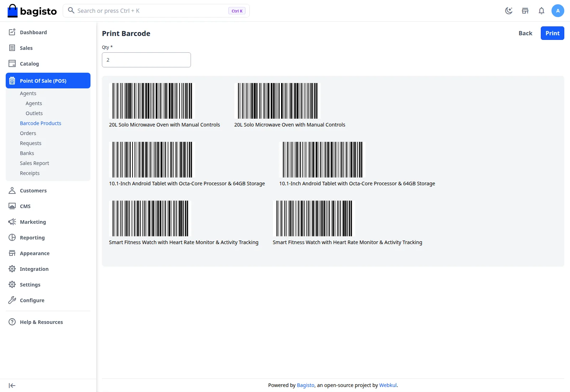Click the Sales sidebar icon
The height and width of the screenshot is (392, 570).
(12, 48)
